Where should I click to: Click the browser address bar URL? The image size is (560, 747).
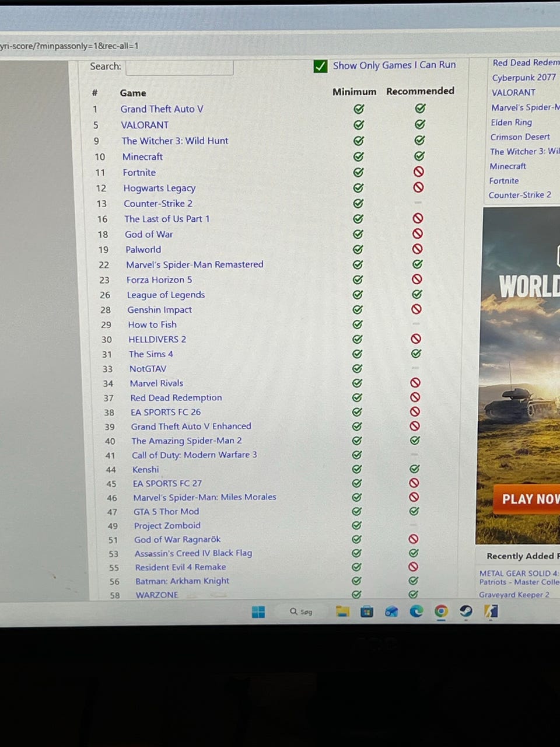pyautogui.click(x=69, y=46)
